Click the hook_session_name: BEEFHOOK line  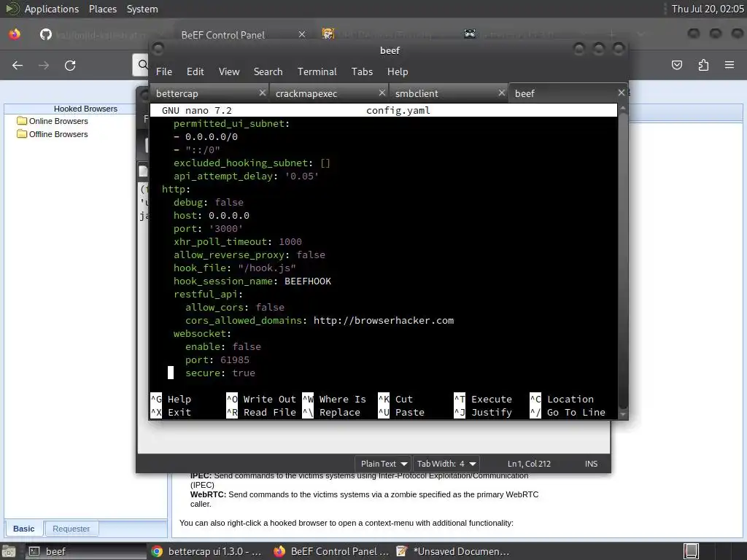[252, 281]
